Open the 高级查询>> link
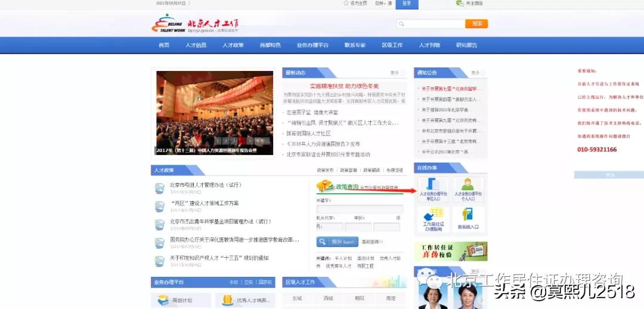 372,242
